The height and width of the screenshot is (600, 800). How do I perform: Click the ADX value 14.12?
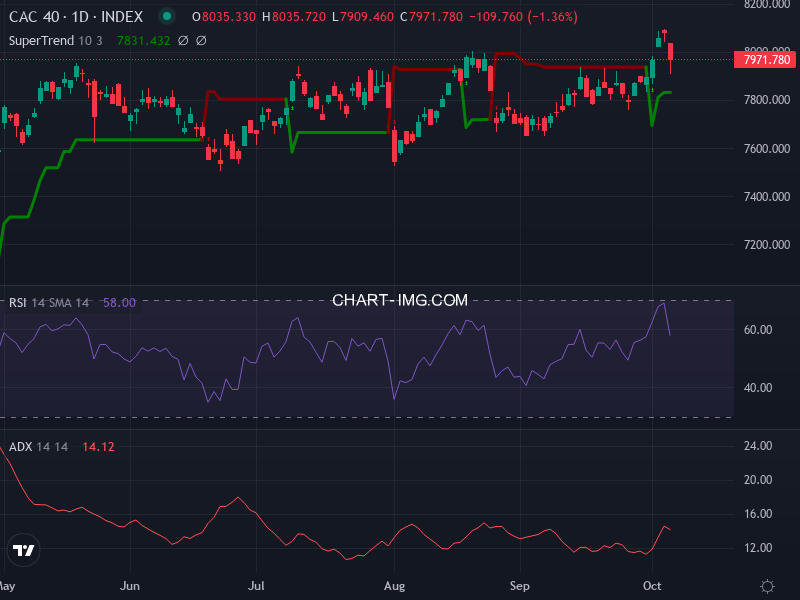(98, 446)
